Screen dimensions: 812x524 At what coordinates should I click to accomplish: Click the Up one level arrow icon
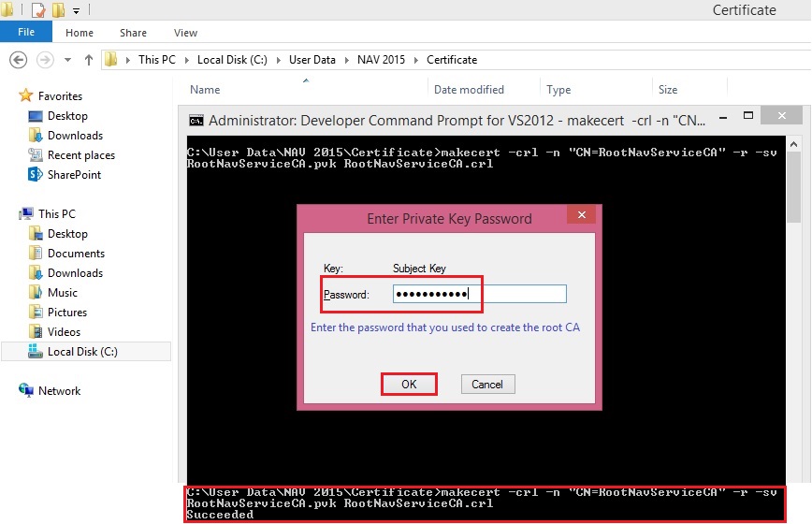coord(89,60)
